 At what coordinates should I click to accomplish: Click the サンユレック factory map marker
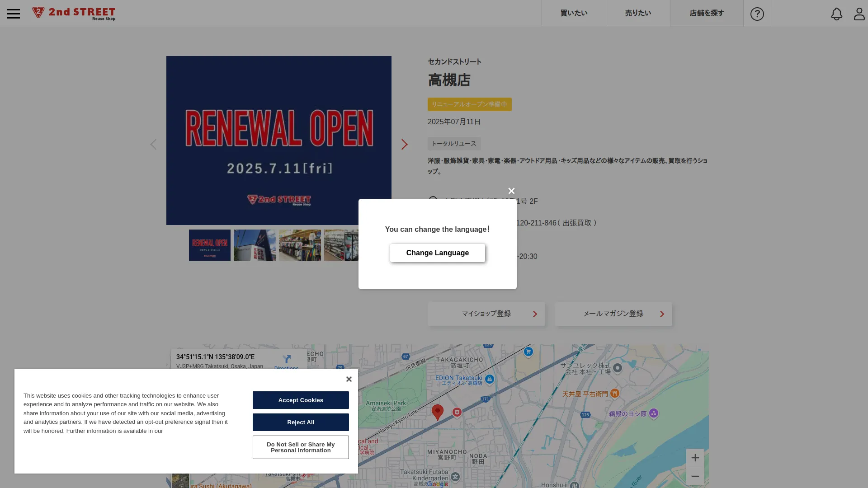617,368
